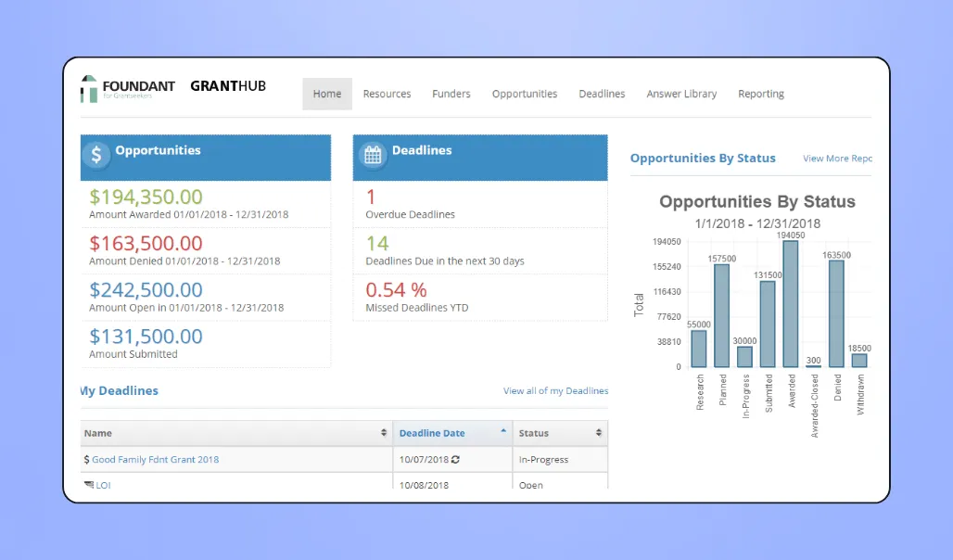This screenshot has height=560, width=953.
Task: Open the Answer Library
Action: point(681,93)
